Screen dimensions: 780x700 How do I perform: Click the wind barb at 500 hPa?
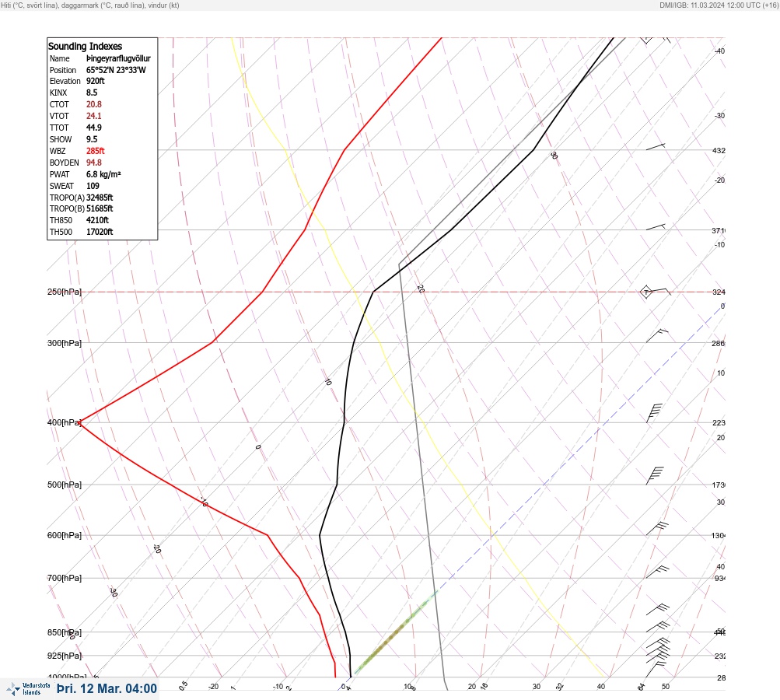click(655, 476)
